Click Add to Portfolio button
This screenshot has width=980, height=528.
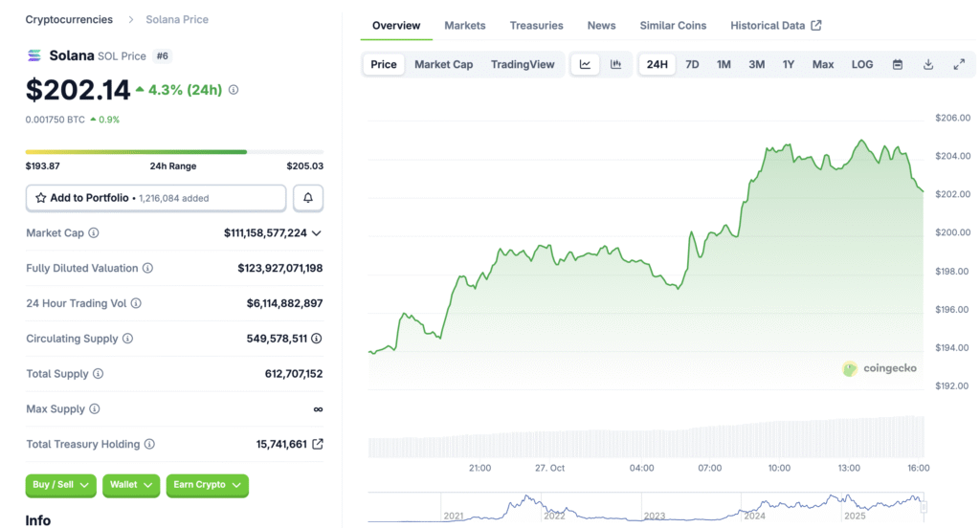tap(155, 198)
